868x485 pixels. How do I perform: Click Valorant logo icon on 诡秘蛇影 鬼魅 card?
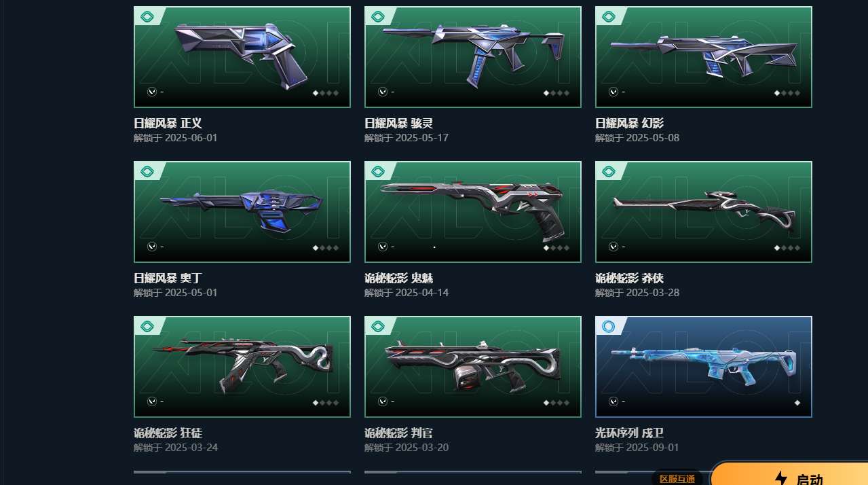click(383, 247)
